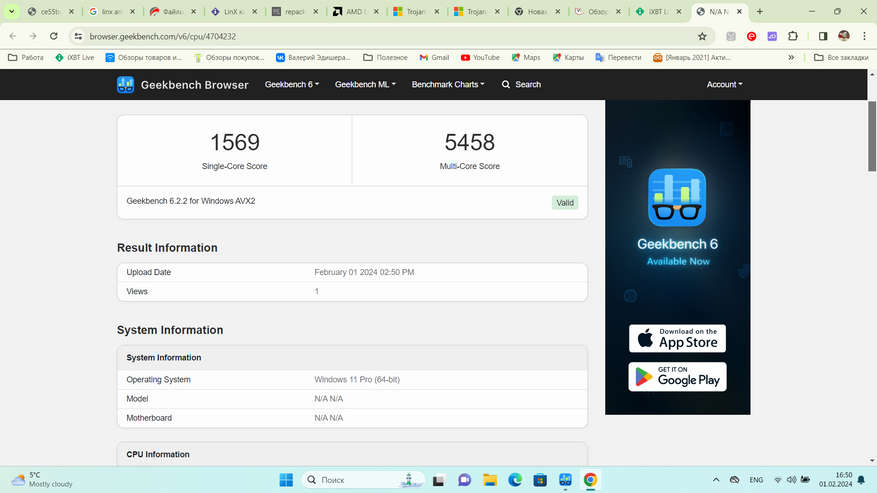The image size is (877, 493).
Task: Open the Chrome extensions puzzle icon
Action: pos(793,36)
